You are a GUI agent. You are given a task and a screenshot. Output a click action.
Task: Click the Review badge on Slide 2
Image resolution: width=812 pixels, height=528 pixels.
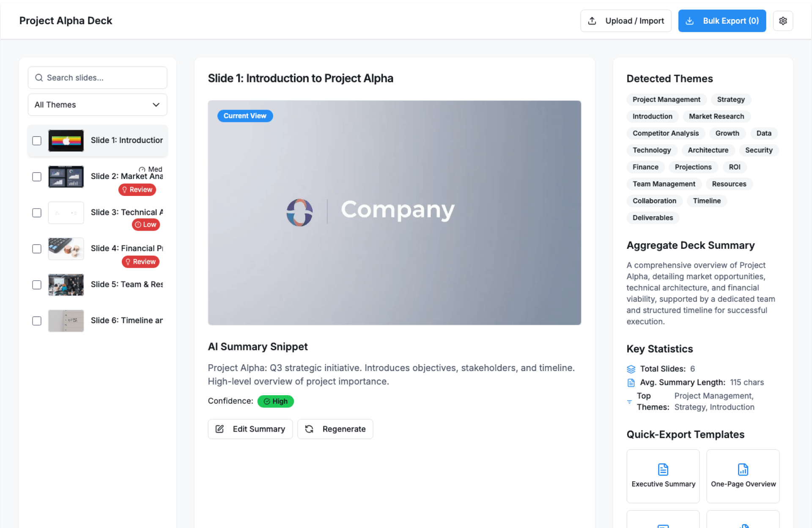(x=137, y=190)
